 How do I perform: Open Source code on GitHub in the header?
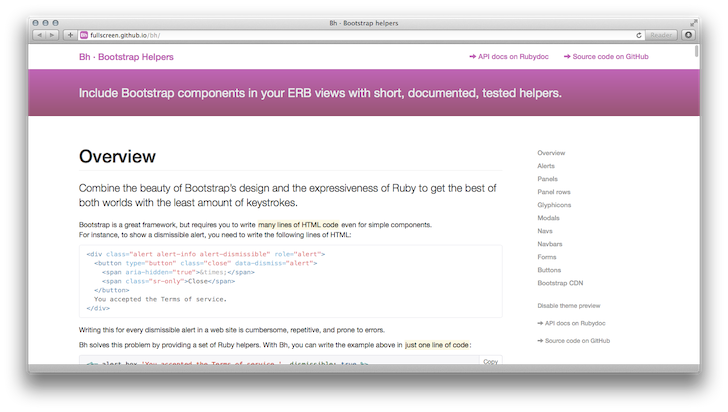click(606, 57)
